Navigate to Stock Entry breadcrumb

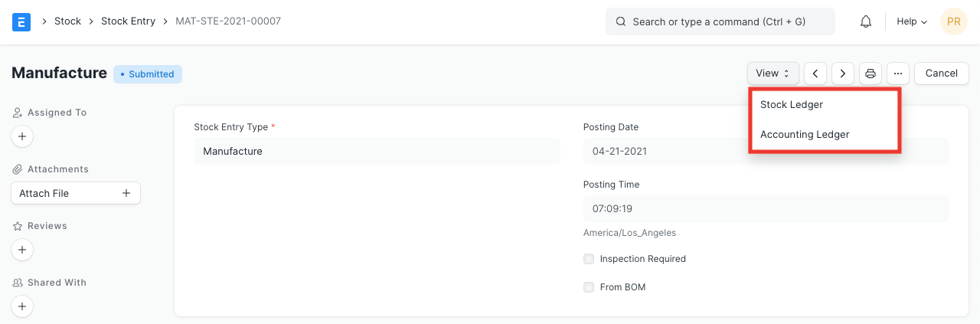point(128,21)
